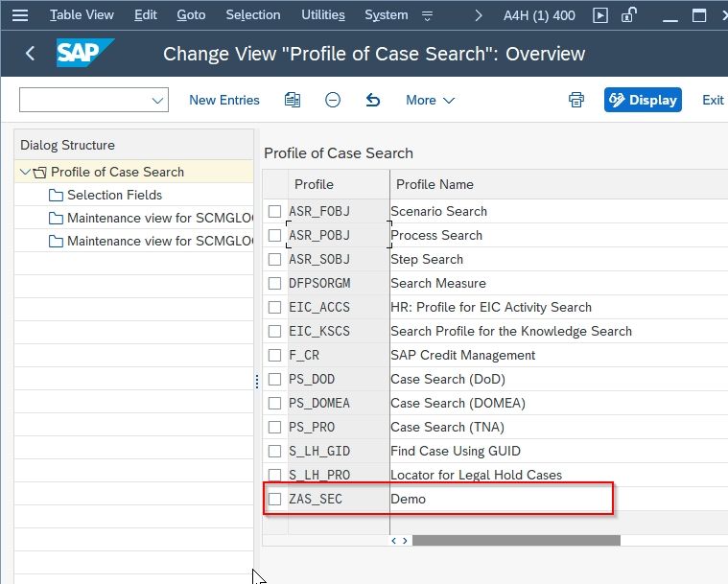Mark the ZAS_SEC row checkbox

click(x=275, y=499)
